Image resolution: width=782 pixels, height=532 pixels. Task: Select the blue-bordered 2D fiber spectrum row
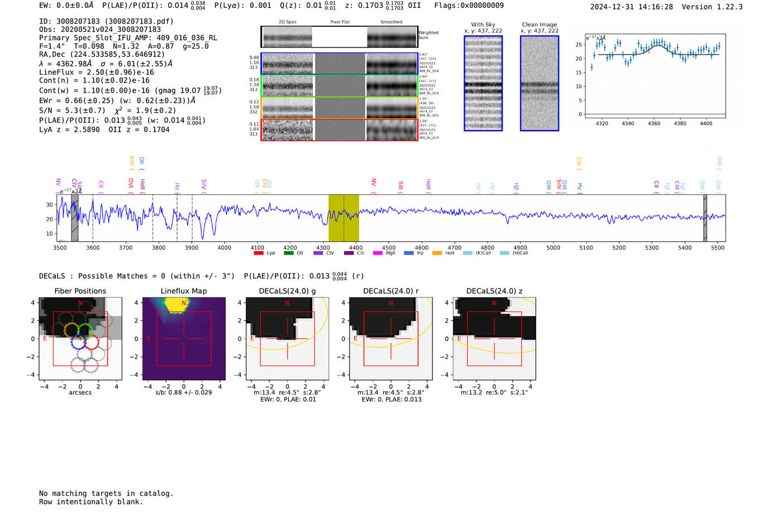click(339, 64)
